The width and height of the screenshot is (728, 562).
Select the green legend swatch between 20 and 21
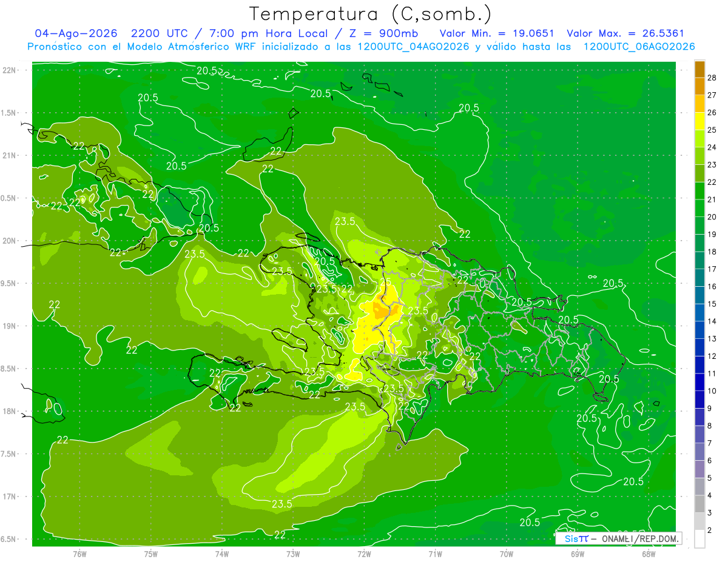click(x=699, y=208)
